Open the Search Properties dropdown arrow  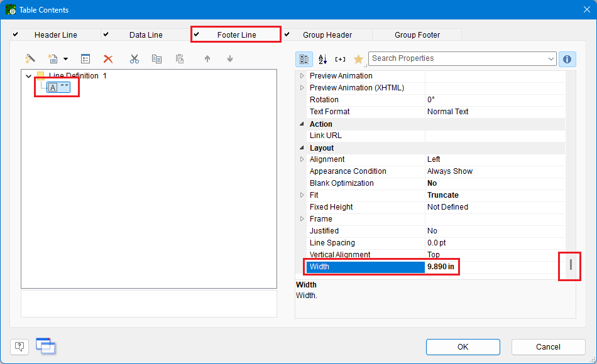550,58
